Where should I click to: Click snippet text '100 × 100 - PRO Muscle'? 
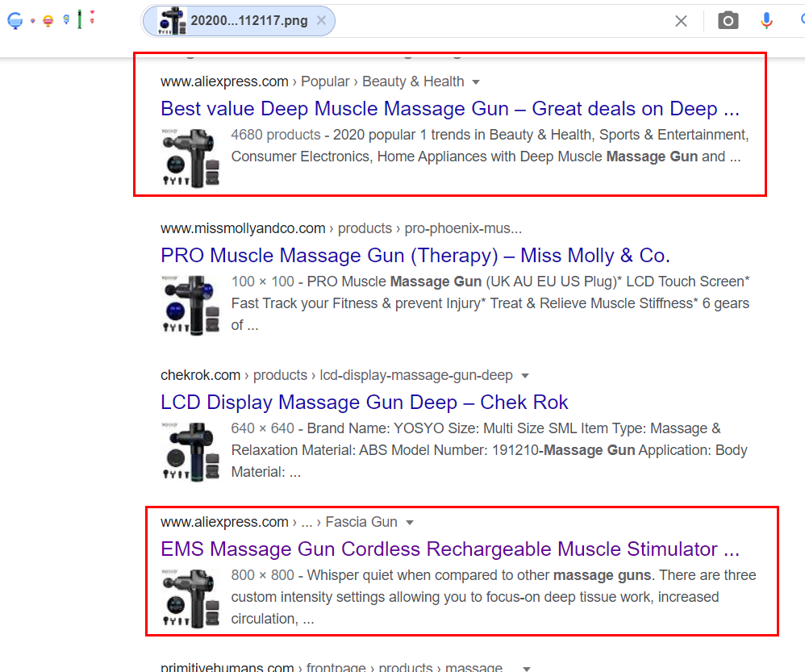pyautogui.click(x=309, y=282)
